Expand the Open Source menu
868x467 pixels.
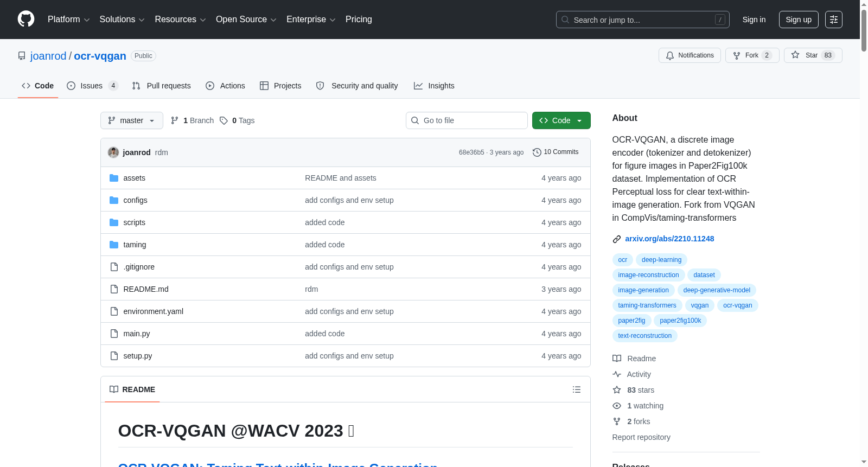246,20
